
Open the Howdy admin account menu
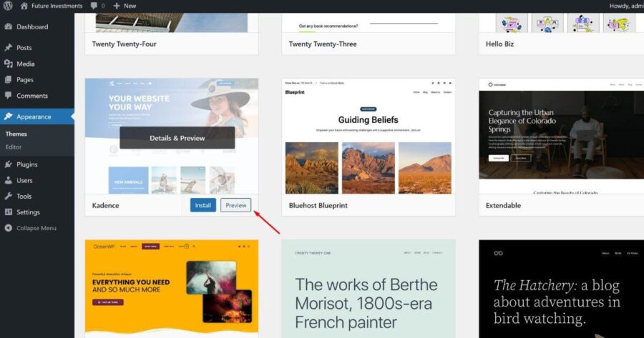point(626,6)
